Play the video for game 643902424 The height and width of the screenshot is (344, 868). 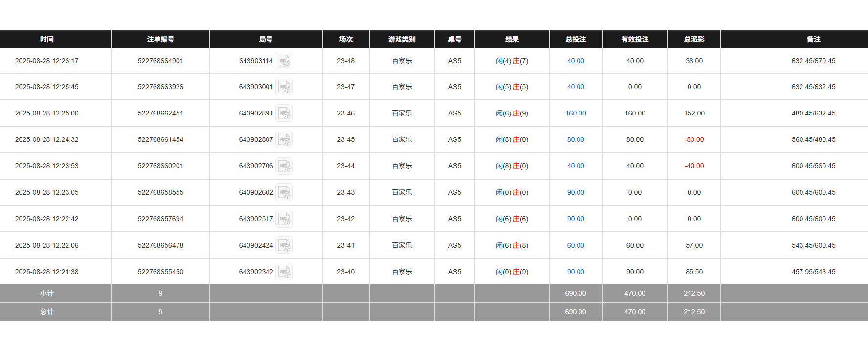(284, 245)
